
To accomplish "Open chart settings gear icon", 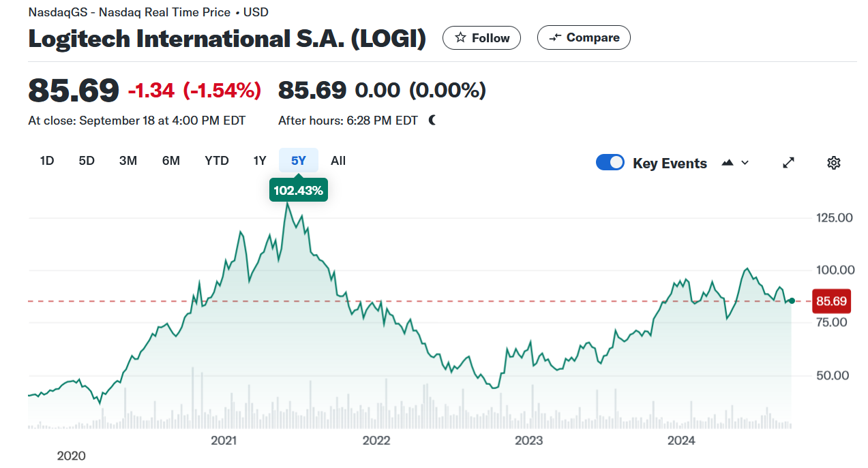I will pyautogui.click(x=833, y=163).
